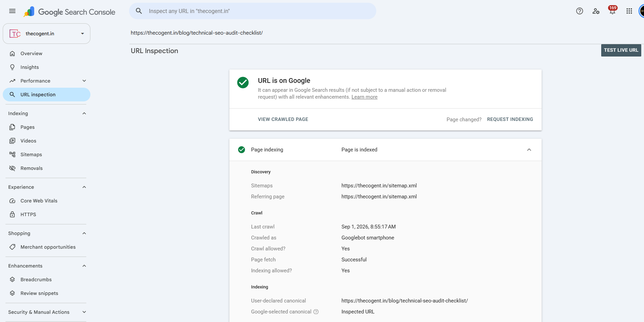Open Review snippets enhancement report

[47, 293]
